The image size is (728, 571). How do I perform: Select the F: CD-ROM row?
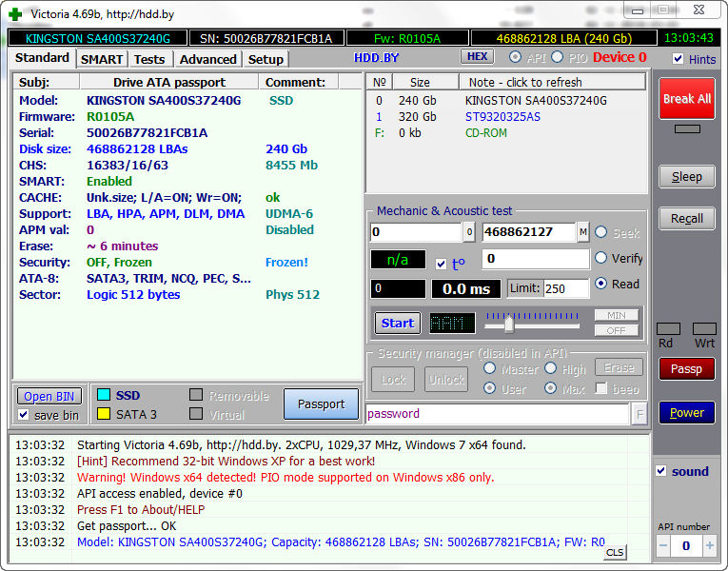506,133
